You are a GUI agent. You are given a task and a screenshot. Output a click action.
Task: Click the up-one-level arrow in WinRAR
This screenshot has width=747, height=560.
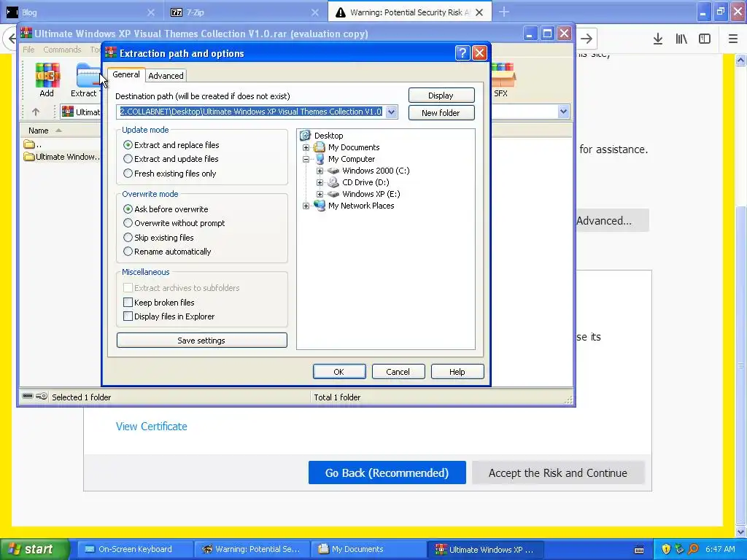pyautogui.click(x=36, y=112)
